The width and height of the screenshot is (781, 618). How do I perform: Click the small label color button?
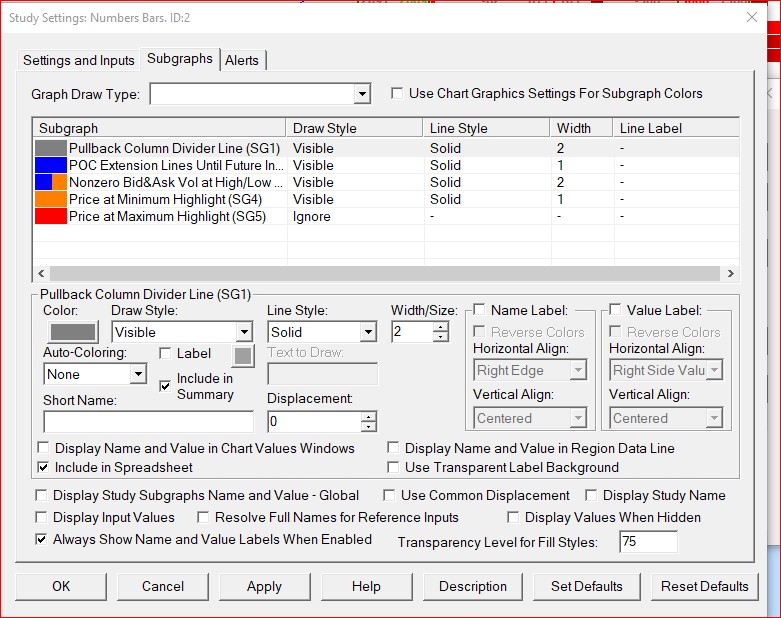click(x=243, y=354)
